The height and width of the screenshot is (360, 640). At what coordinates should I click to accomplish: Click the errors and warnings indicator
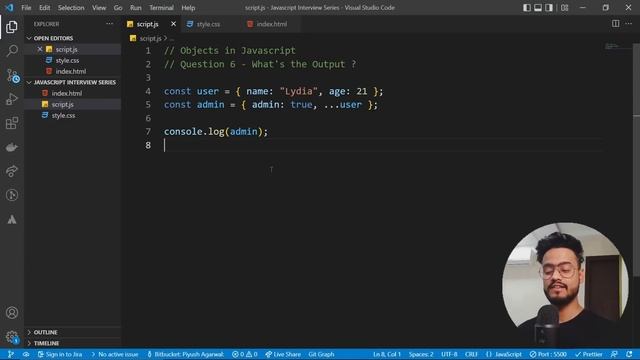pos(244,354)
